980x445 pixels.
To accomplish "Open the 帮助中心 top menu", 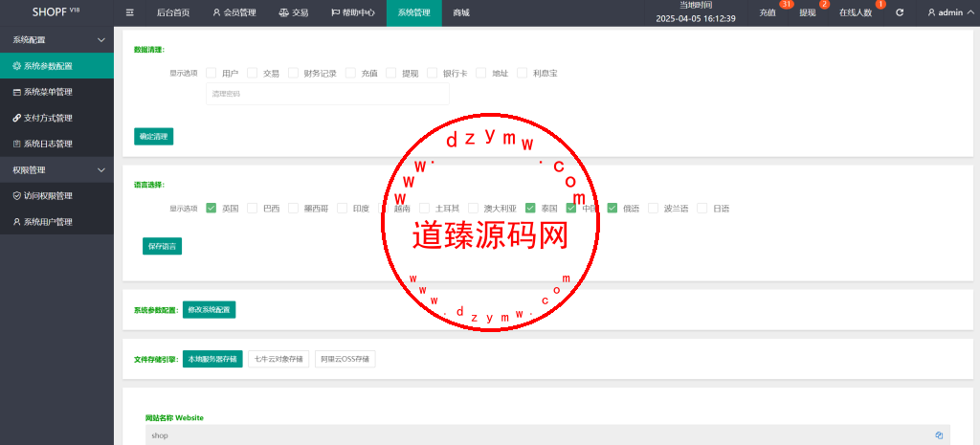I will click(x=353, y=12).
